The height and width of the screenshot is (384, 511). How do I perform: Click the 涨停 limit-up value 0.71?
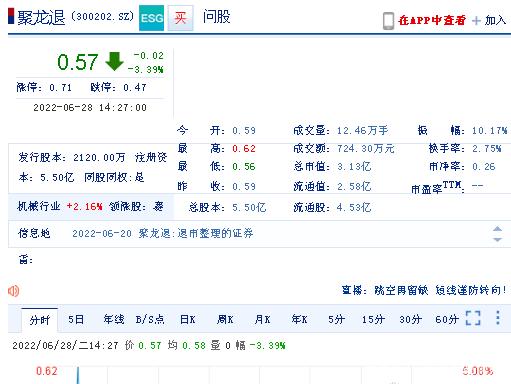(x=61, y=88)
